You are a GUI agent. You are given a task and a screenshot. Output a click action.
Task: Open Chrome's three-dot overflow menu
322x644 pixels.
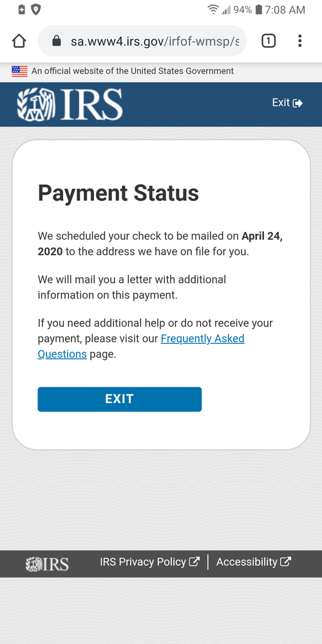300,41
